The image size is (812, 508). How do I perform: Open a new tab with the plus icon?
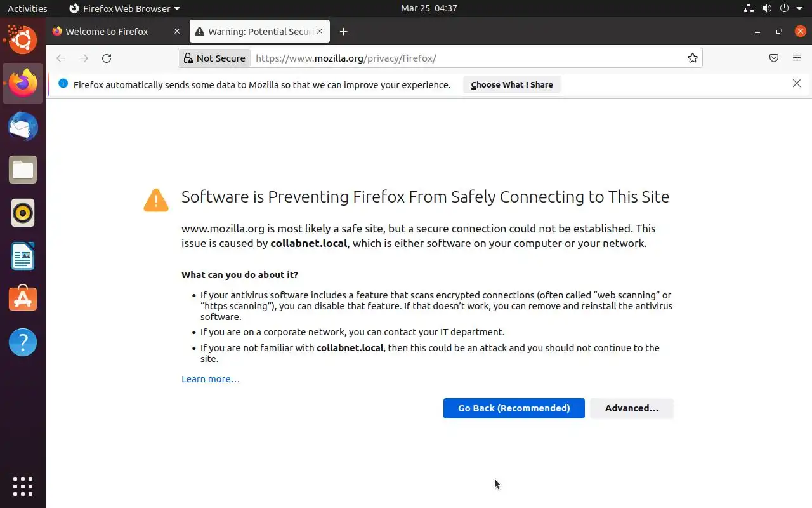coord(343,32)
